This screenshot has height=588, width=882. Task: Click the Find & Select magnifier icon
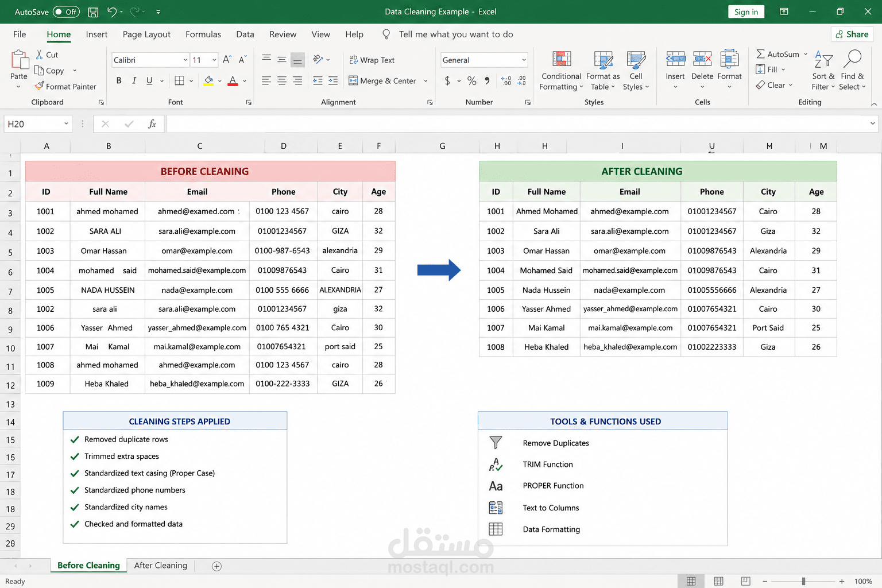853,59
